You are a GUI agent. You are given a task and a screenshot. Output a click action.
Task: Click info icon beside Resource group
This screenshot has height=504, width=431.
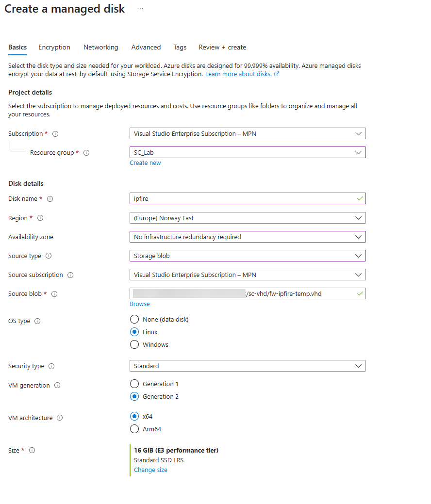[86, 153]
